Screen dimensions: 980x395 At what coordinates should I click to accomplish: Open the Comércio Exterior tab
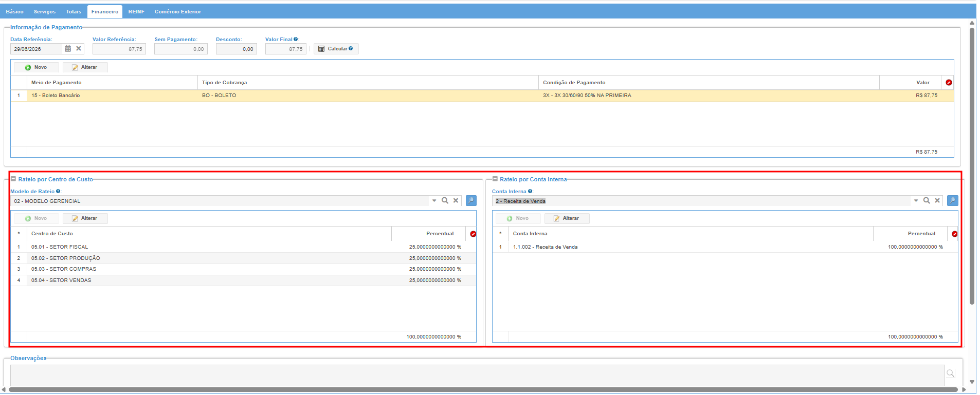[x=178, y=11]
